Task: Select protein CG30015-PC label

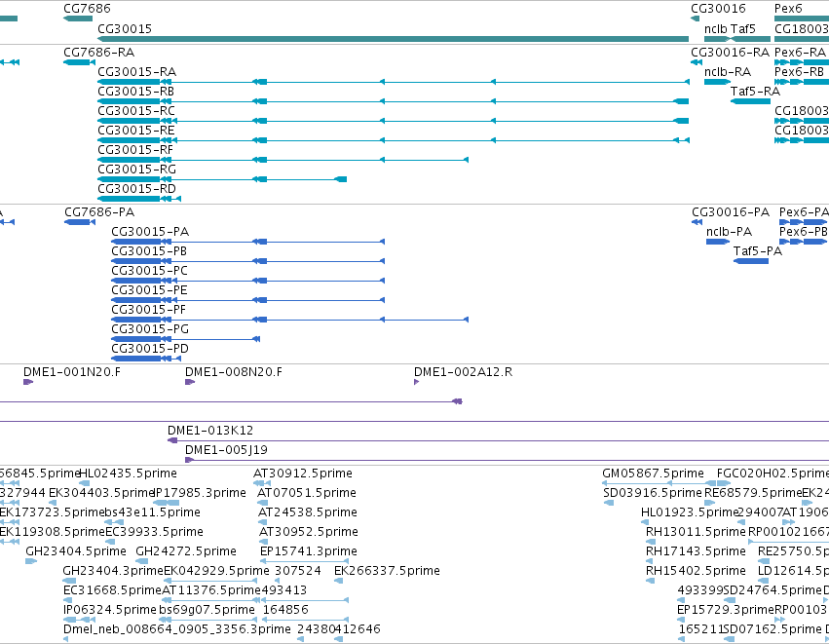Action: tap(150, 271)
